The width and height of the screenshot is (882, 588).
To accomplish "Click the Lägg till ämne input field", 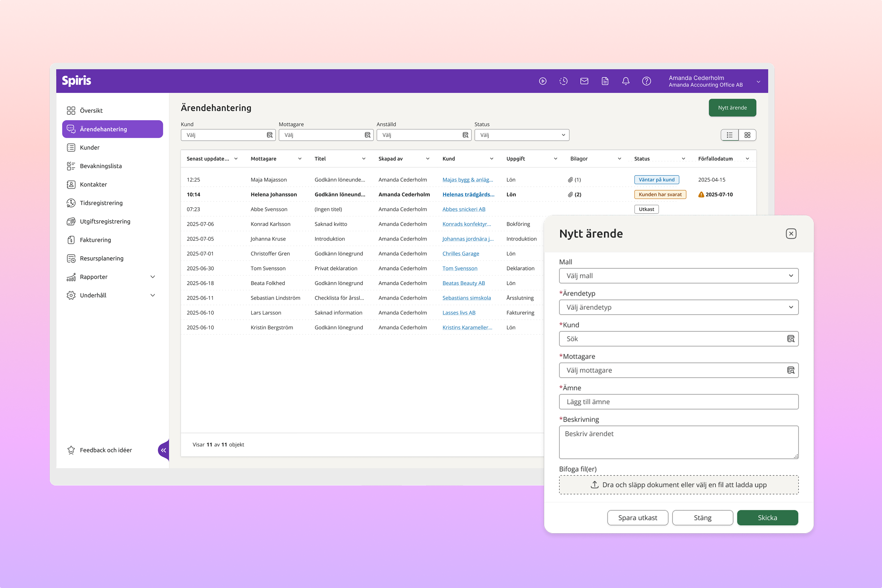I will coord(678,402).
